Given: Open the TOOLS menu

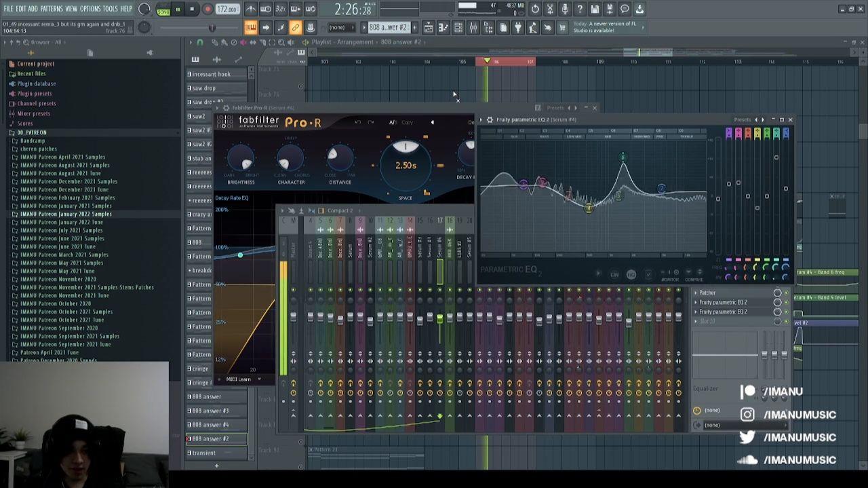Looking at the screenshot, I should click(x=110, y=9).
